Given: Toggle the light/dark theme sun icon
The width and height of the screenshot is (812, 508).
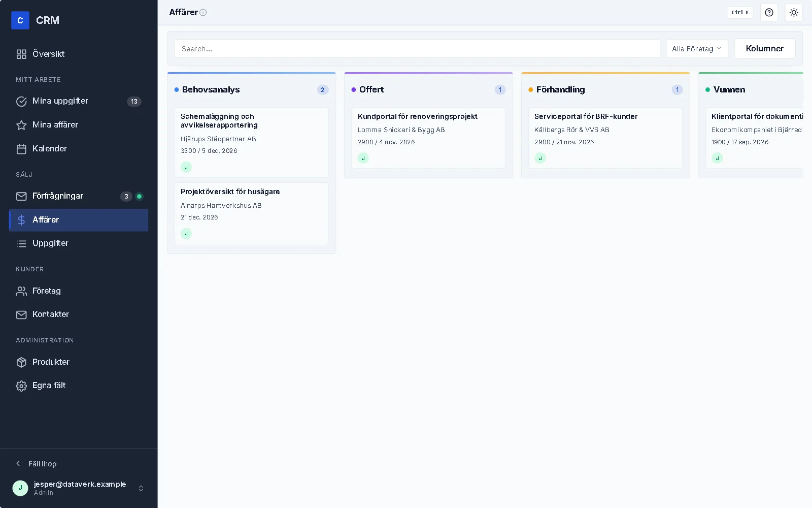Looking at the screenshot, I should [x=794, y=12].
